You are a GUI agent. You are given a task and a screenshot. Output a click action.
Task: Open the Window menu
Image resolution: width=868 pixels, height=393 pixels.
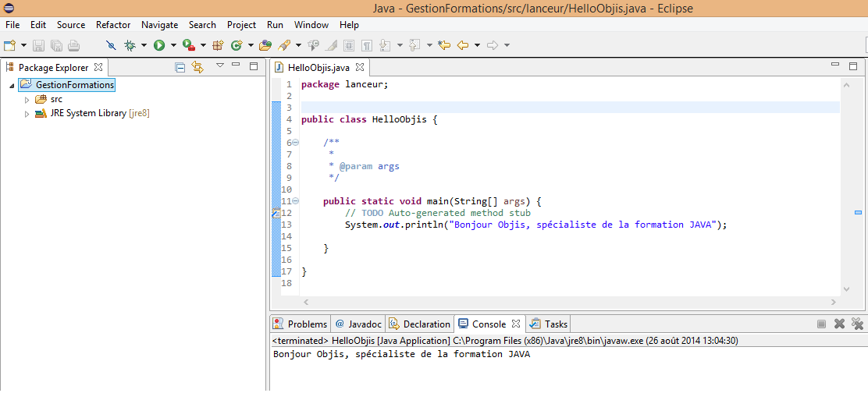311,25
